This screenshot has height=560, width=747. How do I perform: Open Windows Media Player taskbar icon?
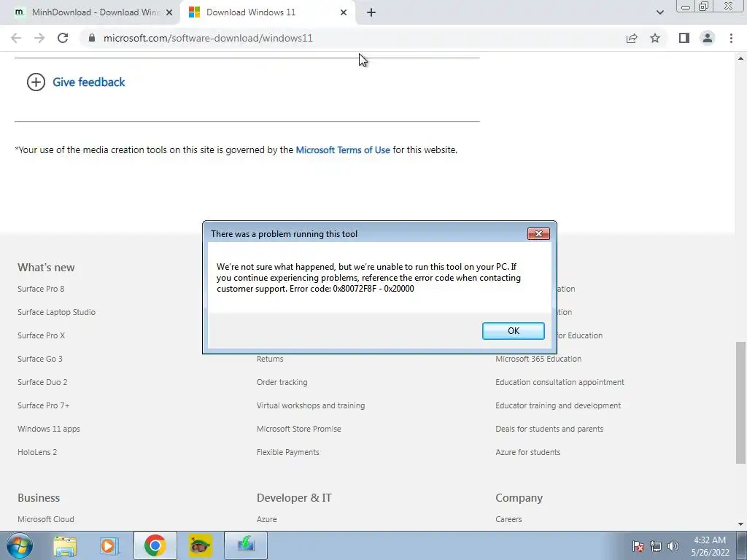(x=109, y=545)
